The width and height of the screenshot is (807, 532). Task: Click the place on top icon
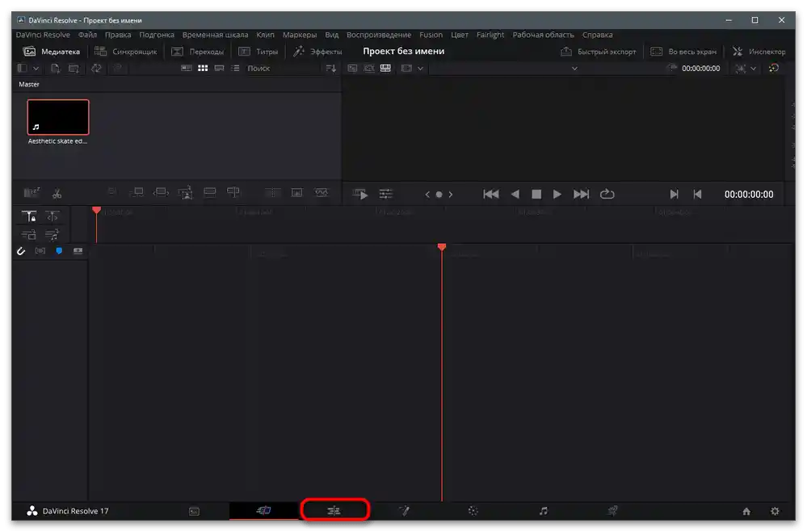(209, 192)
